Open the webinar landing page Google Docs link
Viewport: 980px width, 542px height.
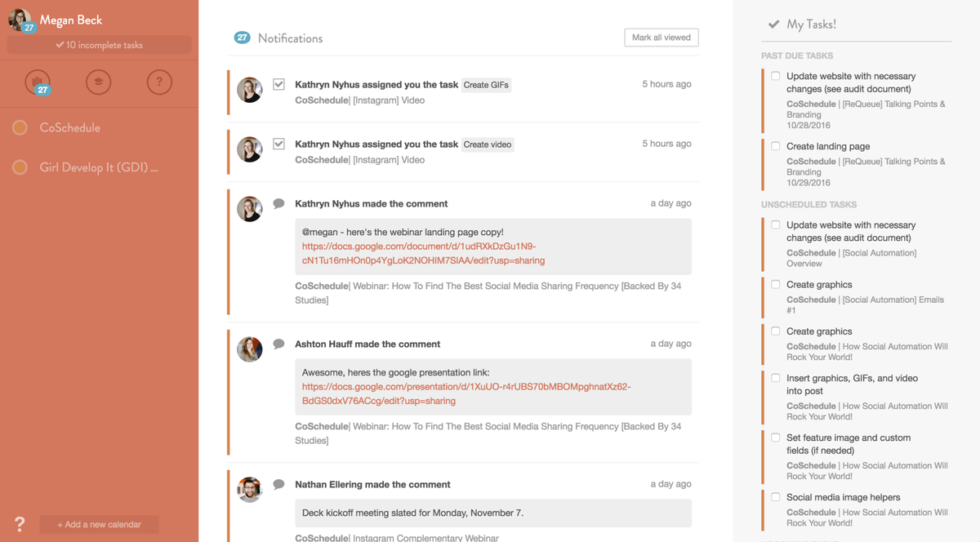coord(423,253)
